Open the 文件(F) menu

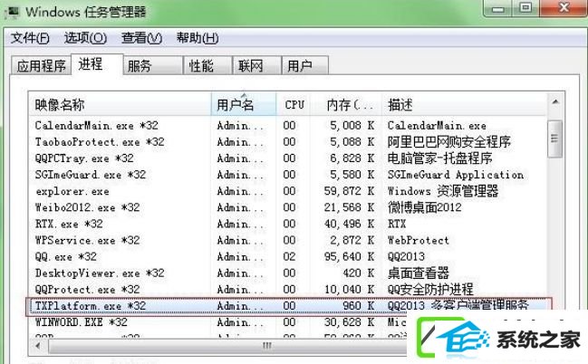pyautogui.click(x=30, y=38)
